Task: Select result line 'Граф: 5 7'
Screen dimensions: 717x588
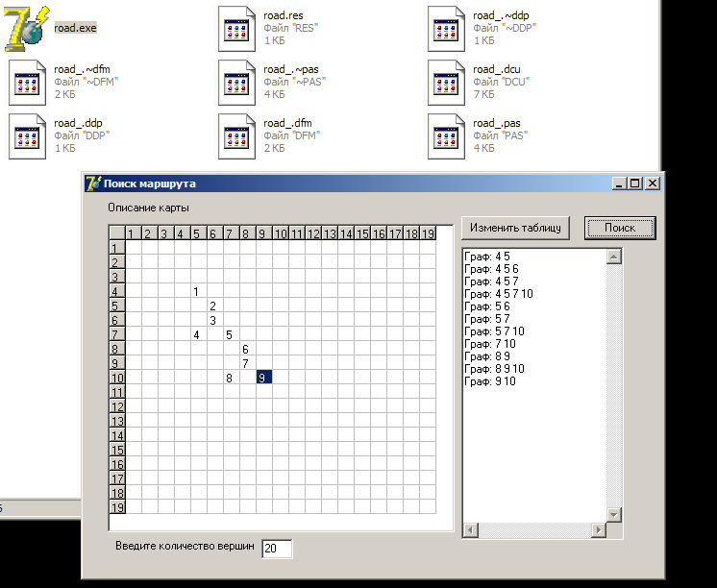Action: click(487, 319)
